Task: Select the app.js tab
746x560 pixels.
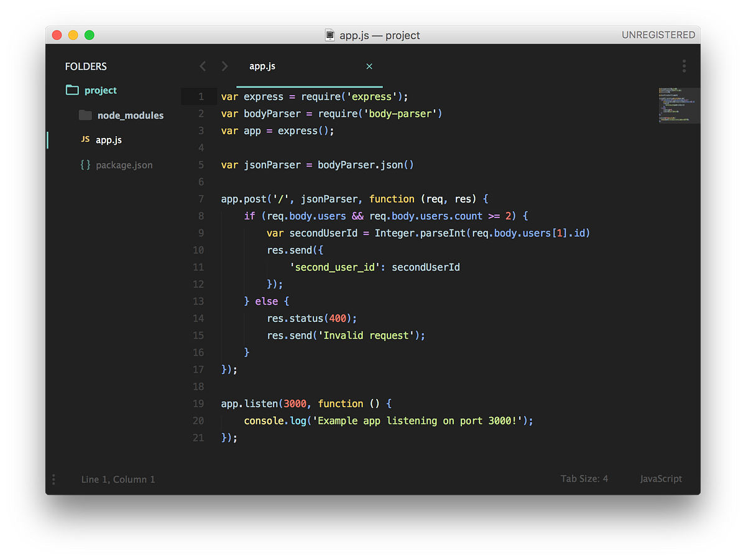Action: click(310, 67)
